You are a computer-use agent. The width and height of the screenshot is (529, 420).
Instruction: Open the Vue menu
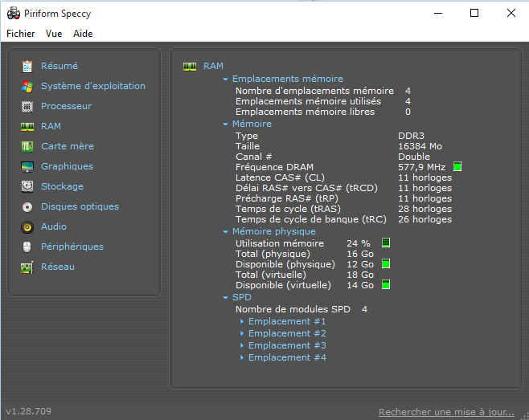[54, 34]
